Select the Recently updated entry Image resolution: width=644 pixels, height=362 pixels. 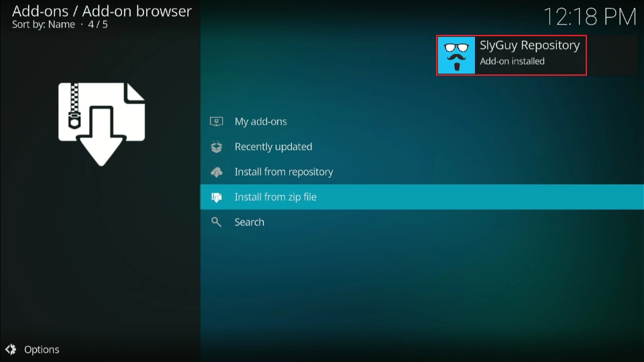pyautogui.click(x=273, y=147)
